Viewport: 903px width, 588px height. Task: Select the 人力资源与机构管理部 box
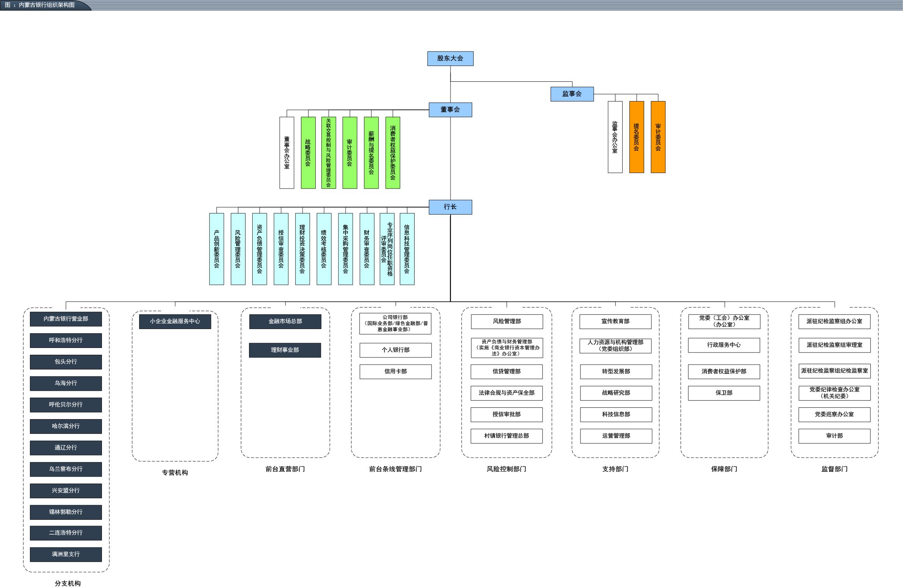[615, 346]
